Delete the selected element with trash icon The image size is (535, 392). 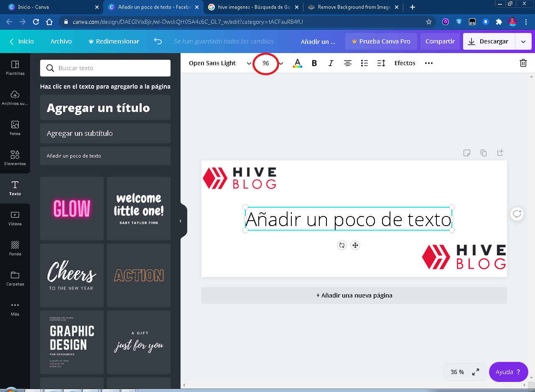click(x=523, y=63)
